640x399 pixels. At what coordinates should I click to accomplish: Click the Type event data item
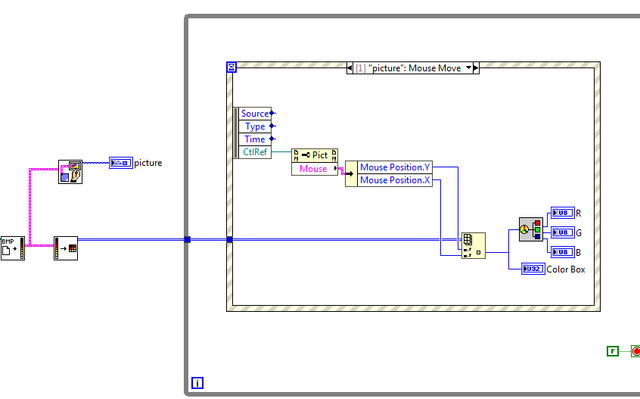tap(255, 126)
